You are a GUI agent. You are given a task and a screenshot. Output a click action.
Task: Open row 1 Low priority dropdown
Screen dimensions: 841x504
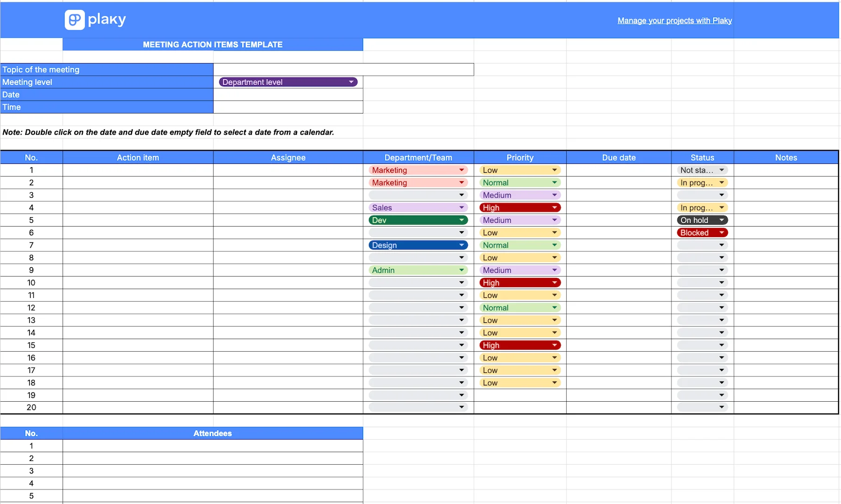pos(520,170)
